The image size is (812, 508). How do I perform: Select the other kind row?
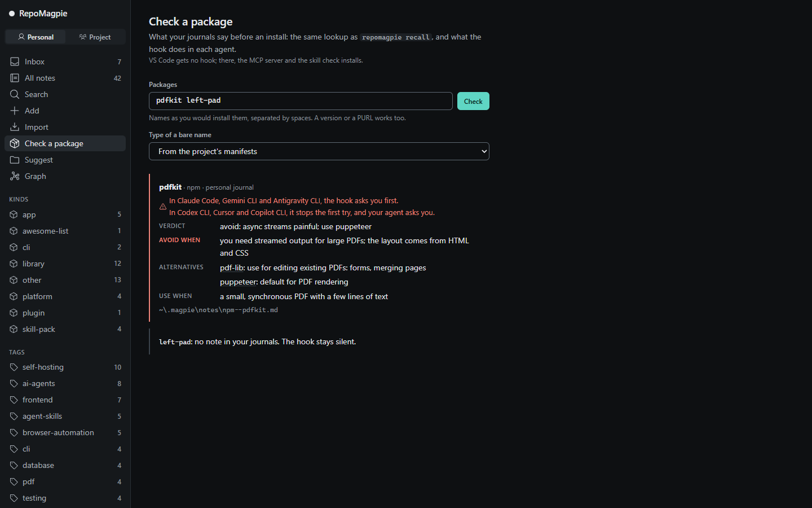(x=65, y=280)
